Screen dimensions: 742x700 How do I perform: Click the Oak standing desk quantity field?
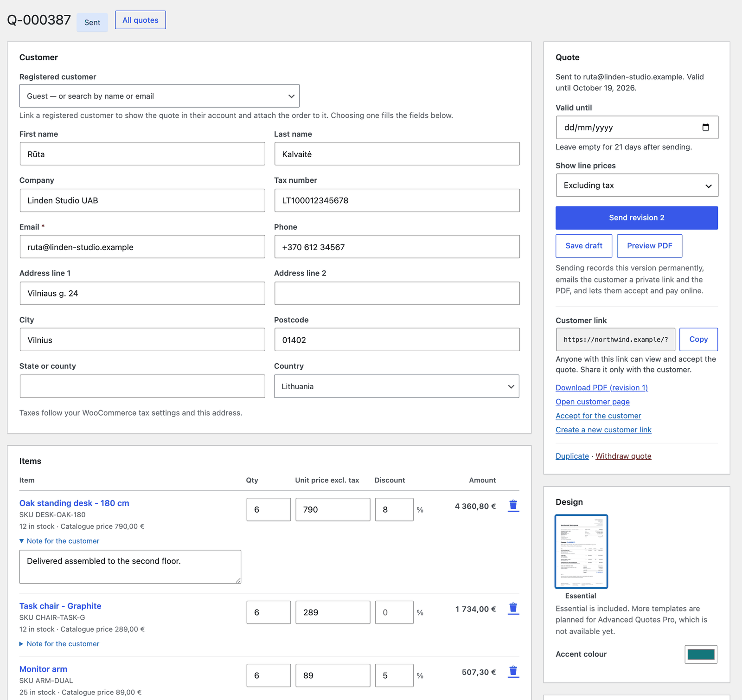269,509
